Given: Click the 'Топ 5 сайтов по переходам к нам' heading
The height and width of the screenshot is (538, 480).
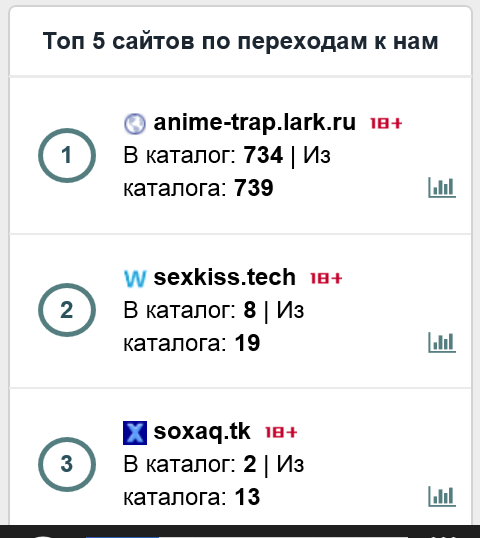Looking at the screenshot, I should pyautogui.click(x=240, y=41).
